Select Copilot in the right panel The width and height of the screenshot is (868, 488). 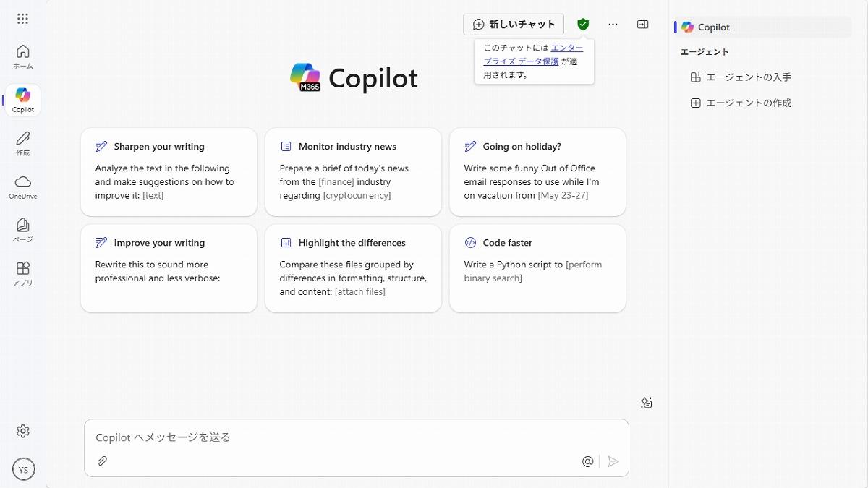click(x=763, y=27)
